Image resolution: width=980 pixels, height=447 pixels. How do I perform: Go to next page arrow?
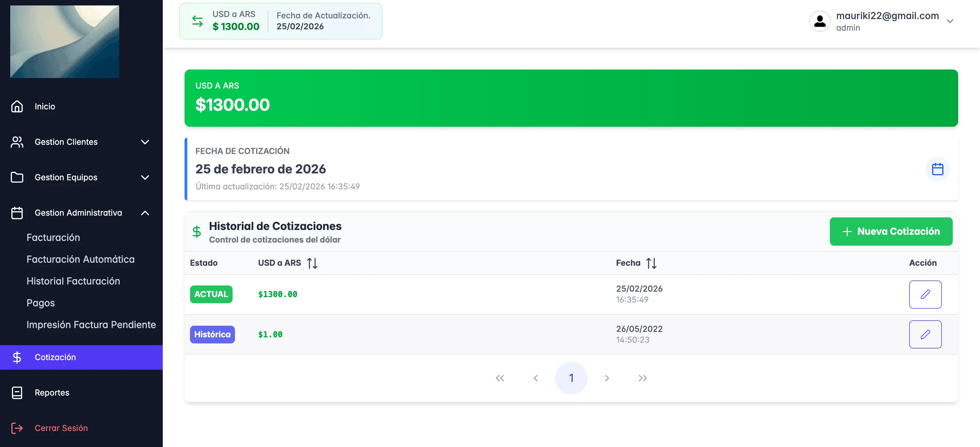click(x=607, y=378)
